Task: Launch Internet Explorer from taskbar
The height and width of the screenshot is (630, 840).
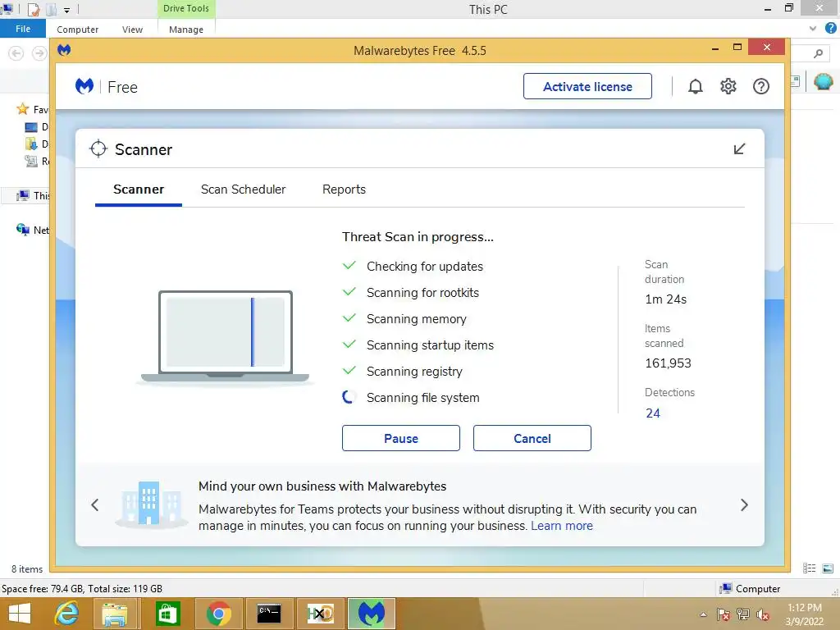Action: pyautogui.click(x=67, y=614)
